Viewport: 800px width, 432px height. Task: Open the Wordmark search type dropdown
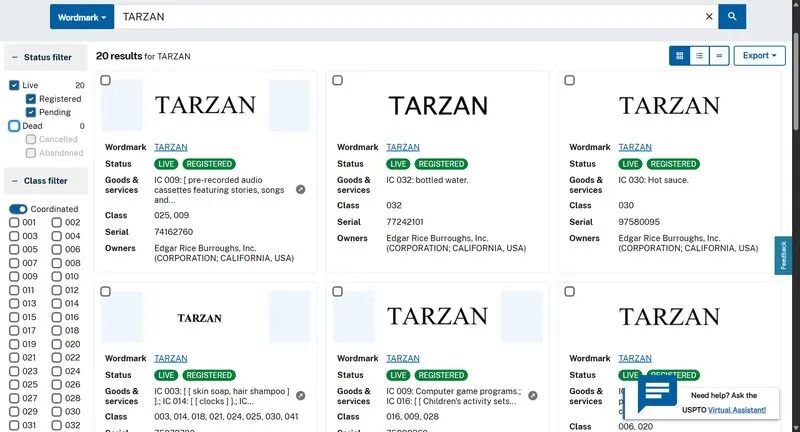[x=82, y=17]
